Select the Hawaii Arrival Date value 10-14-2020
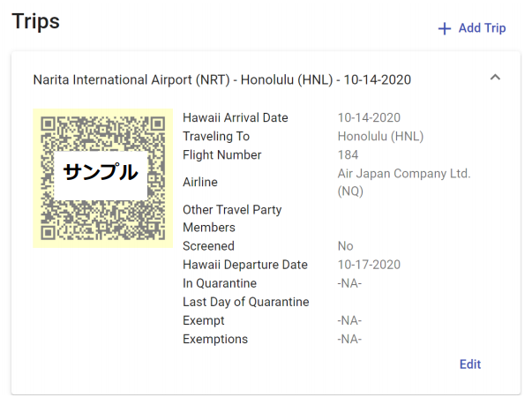The height and width of the screenshot is (405, 532). (369, 117)
